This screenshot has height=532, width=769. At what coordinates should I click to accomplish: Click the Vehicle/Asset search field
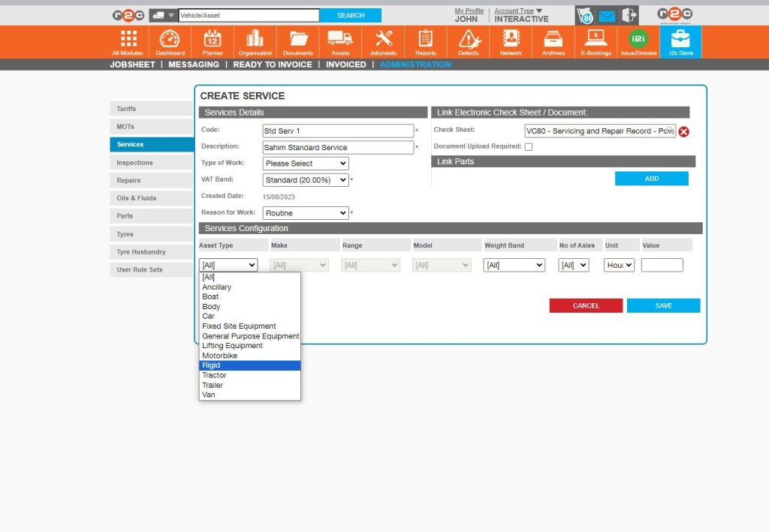249,16
